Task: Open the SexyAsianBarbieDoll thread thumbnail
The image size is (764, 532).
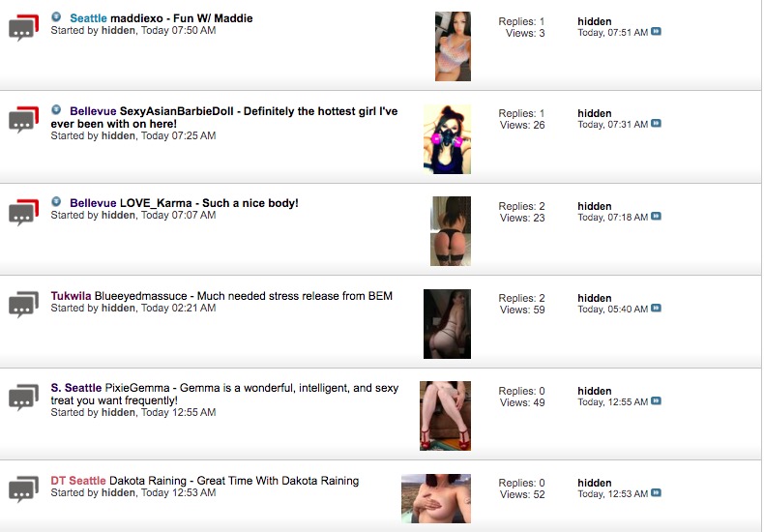Action: tap(448, 139)
